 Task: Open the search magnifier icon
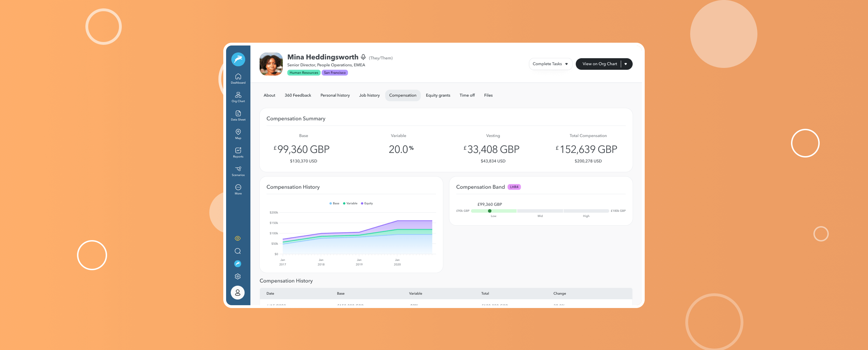pos(238,251)
